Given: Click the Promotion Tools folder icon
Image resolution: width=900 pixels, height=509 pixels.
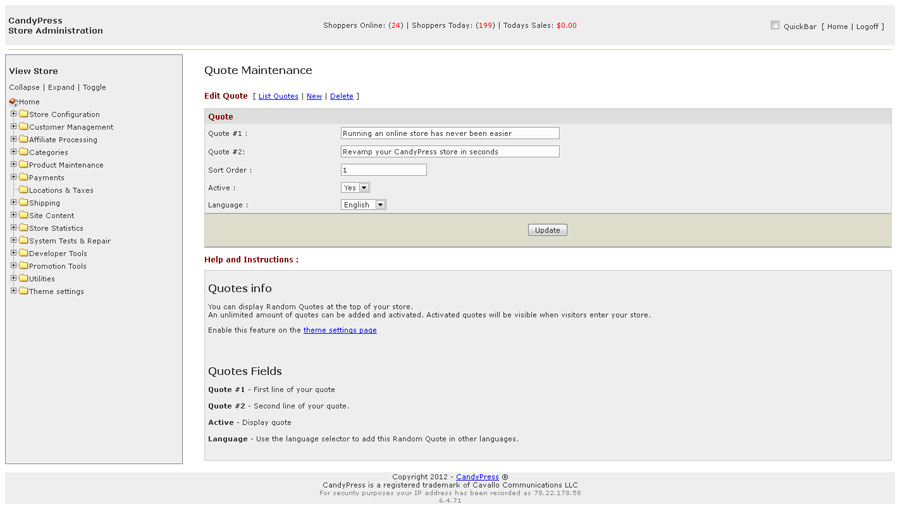Looking at the screenshot, I should [24, 265].
